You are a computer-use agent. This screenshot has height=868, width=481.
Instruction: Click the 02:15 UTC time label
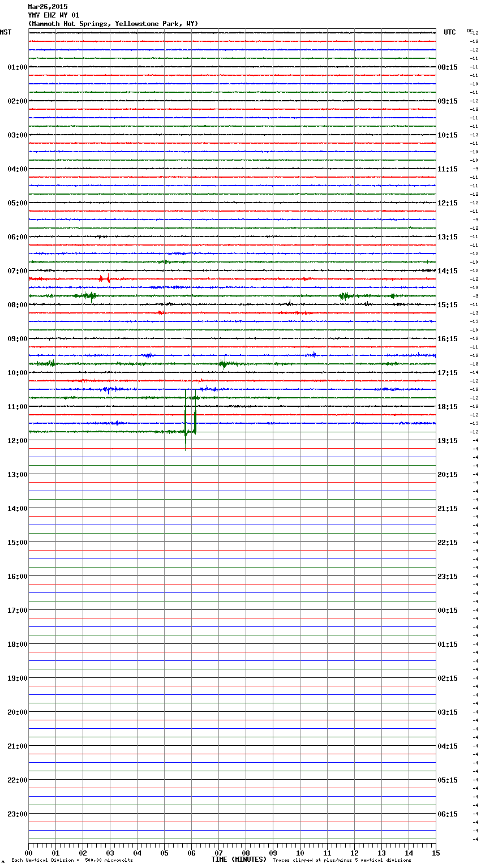448,678
